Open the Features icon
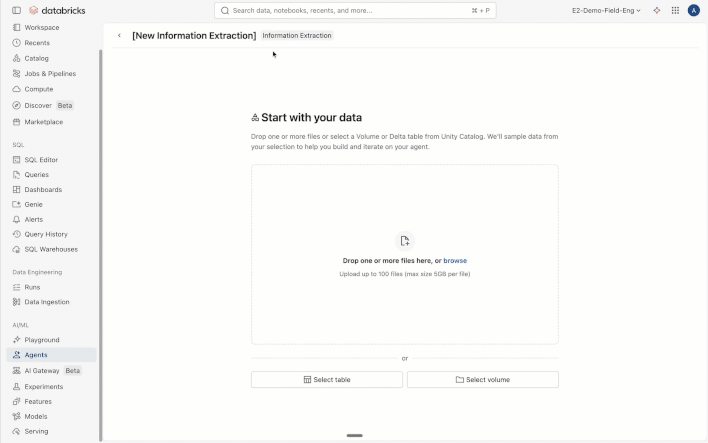708x443 pixels. coord(17,401)
